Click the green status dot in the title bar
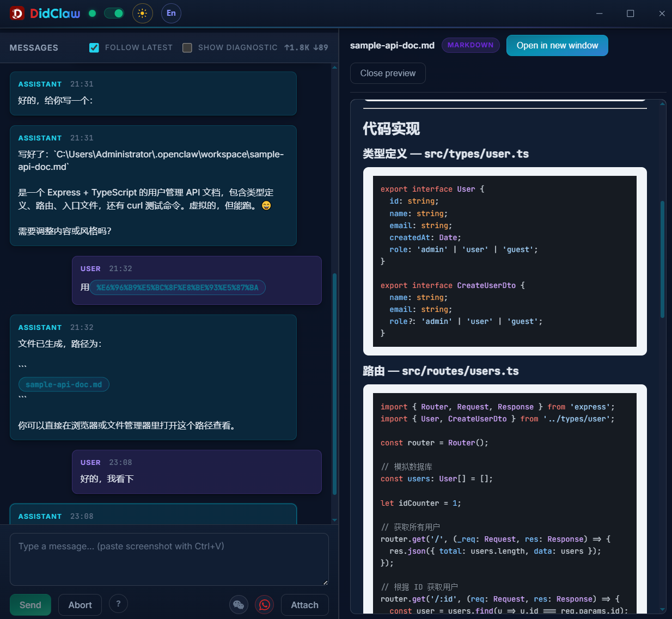Image resolution: width=672 pixels, height=619 pixels. click(92, 12)
